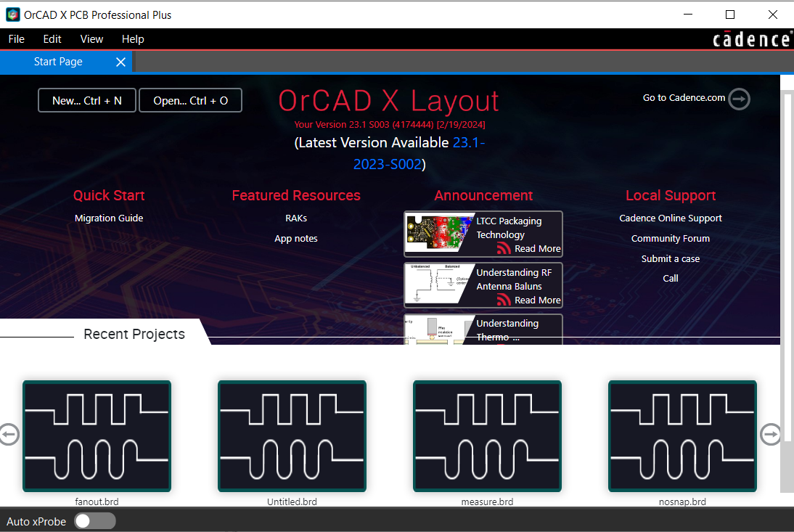Open the App notes link
The height and width of the screenshot is (532, 794).
pyautogui.click(x=296, y=238)
